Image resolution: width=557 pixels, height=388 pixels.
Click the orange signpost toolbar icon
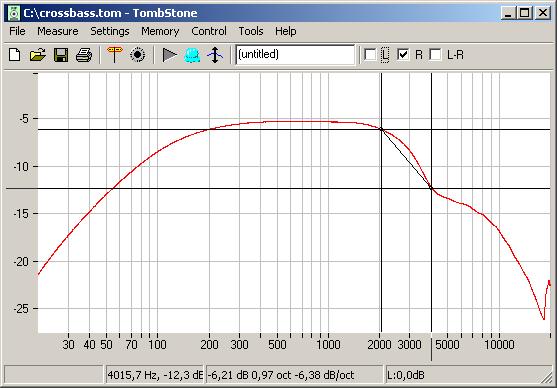tap(114, 55)
